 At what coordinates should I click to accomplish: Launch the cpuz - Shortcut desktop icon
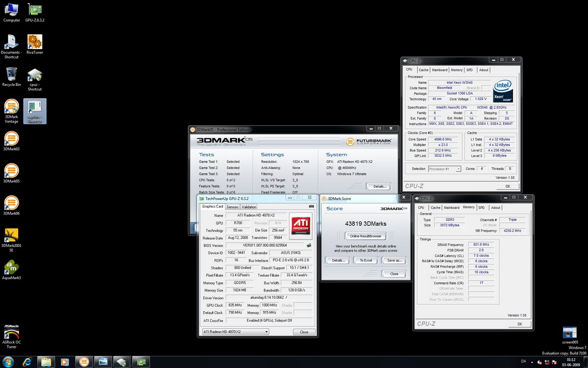[35, 79]
